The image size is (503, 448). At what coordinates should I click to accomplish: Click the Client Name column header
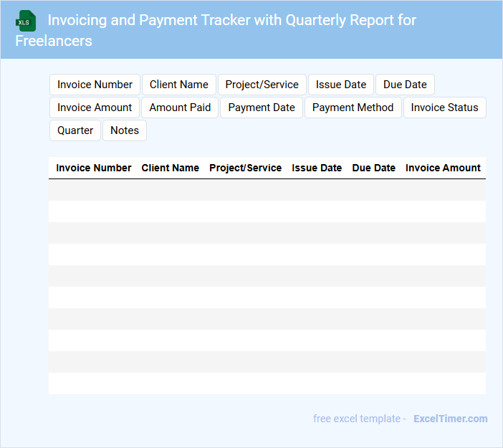[171, 168]
